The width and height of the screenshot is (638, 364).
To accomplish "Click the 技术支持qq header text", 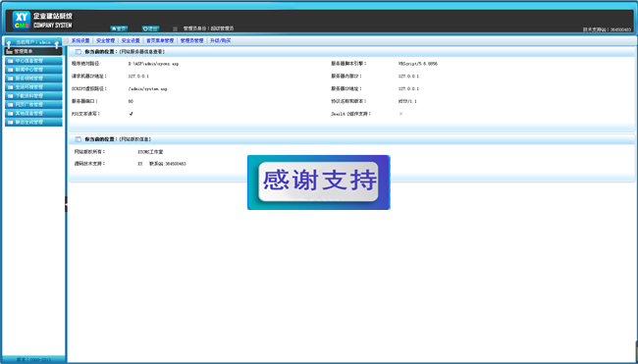I will (x=607, y=29).
